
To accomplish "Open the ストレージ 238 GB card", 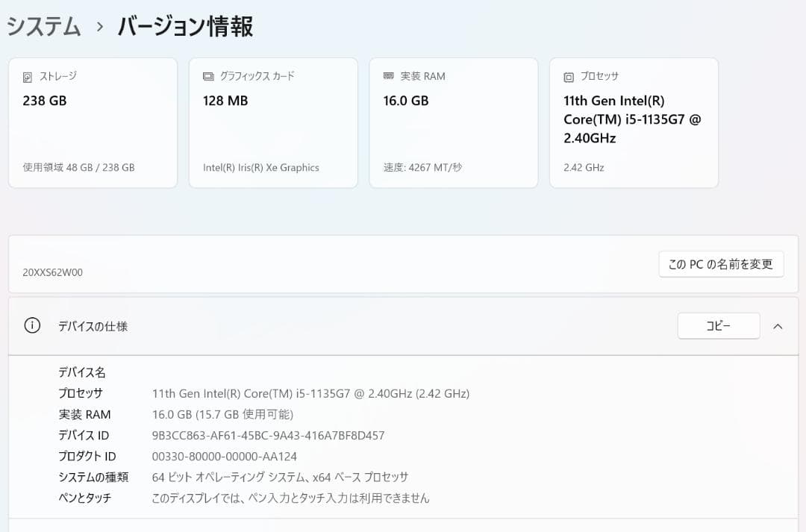I will 93,122.
